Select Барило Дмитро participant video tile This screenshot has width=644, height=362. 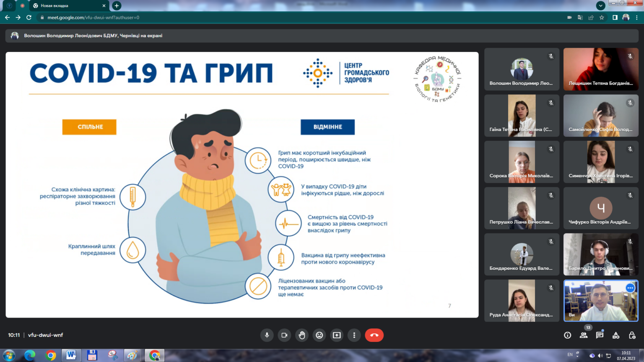(600, 254)
